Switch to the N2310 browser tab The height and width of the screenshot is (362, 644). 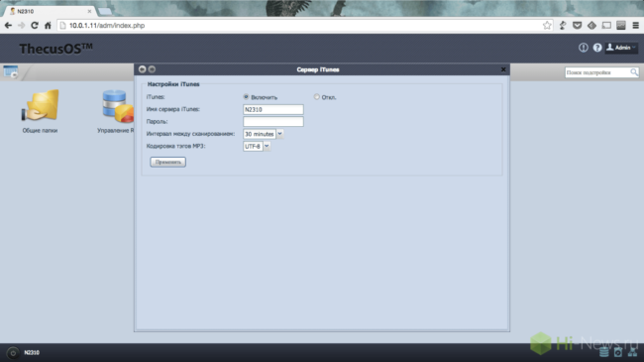click(50, 11)
